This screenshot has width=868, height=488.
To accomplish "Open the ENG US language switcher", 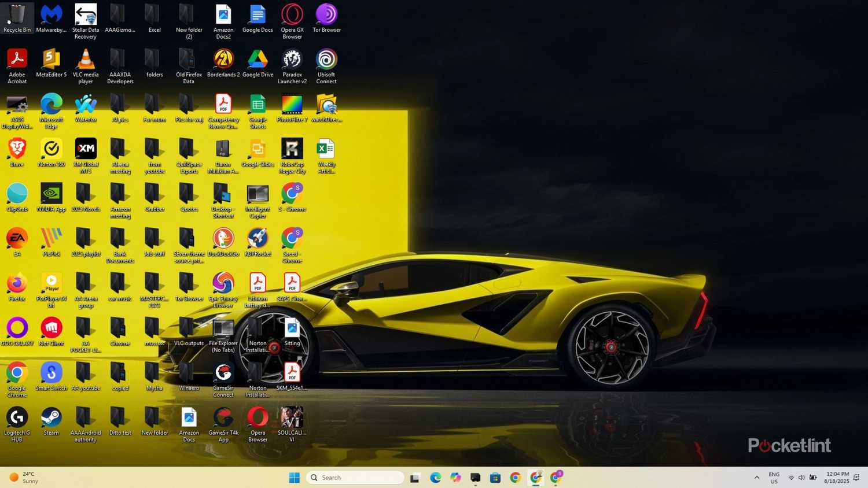I will point(774,478).
